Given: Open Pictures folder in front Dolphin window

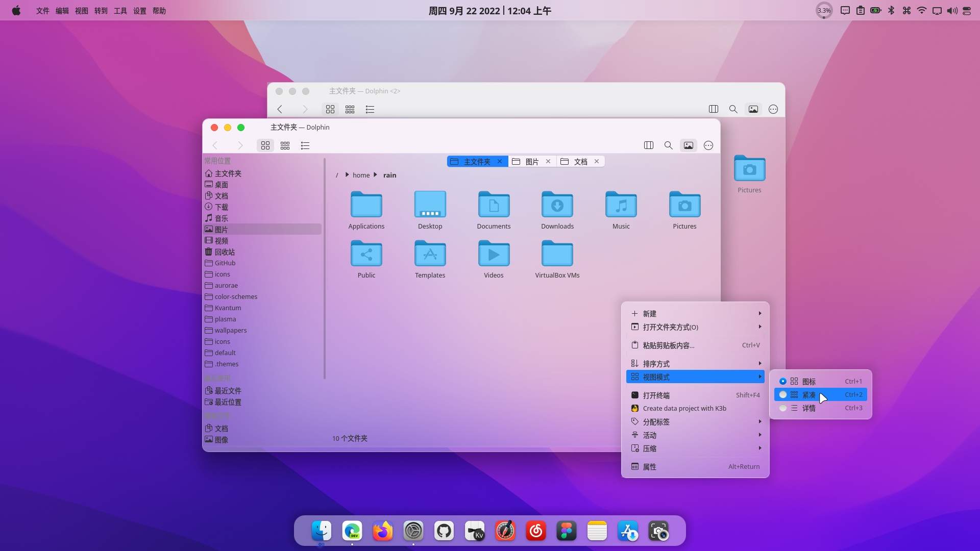Looking at the screenshot, I should pos(684,210).
